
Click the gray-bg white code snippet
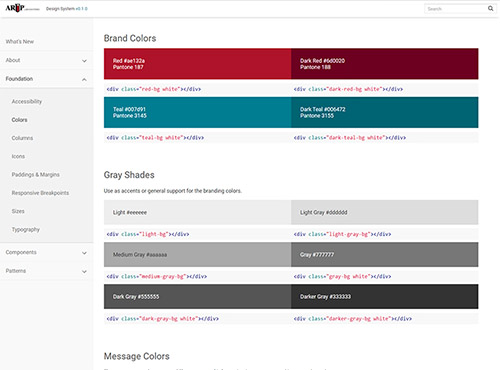343,277
